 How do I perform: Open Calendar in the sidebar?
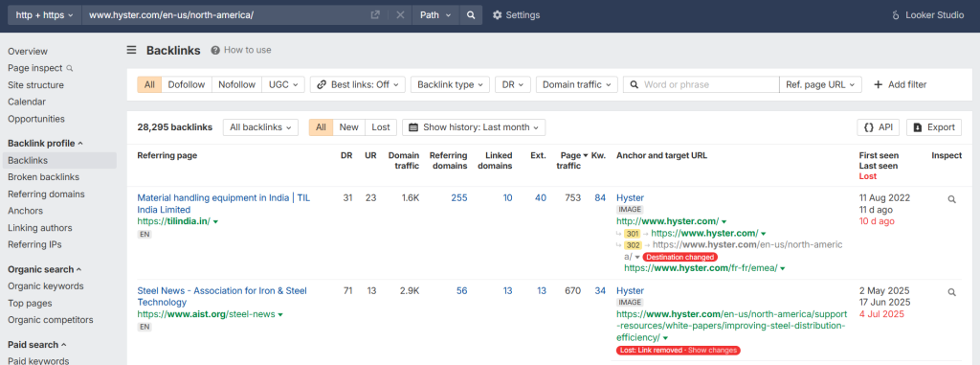coord(27,102)
